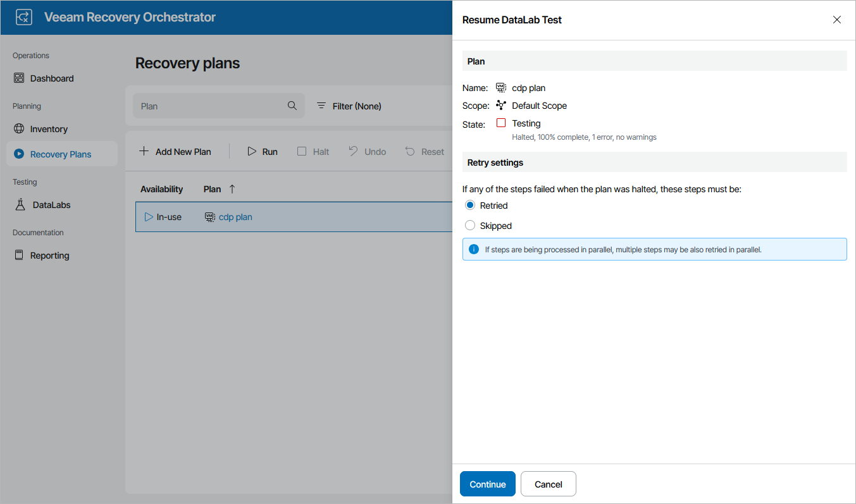Open DataLabs using the flask icon
The width and height of the screenshot is (856, 504).
click(20, 204)
